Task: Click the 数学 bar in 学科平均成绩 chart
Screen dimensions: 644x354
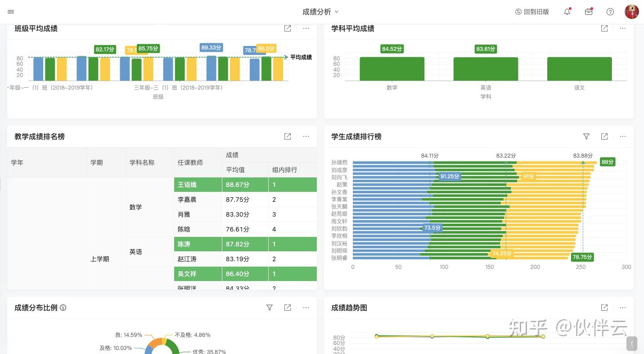Action: pyautogui.click(x=392, y=69)
